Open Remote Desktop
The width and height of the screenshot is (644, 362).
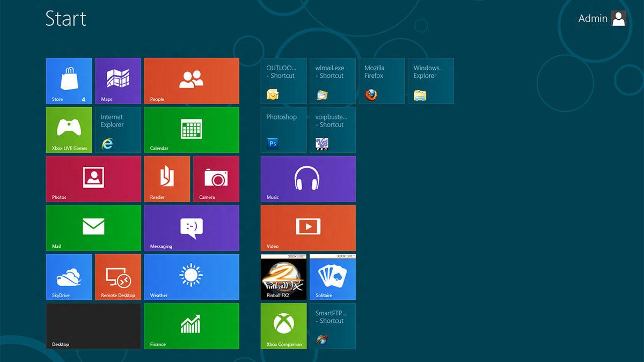click(118, 277)
